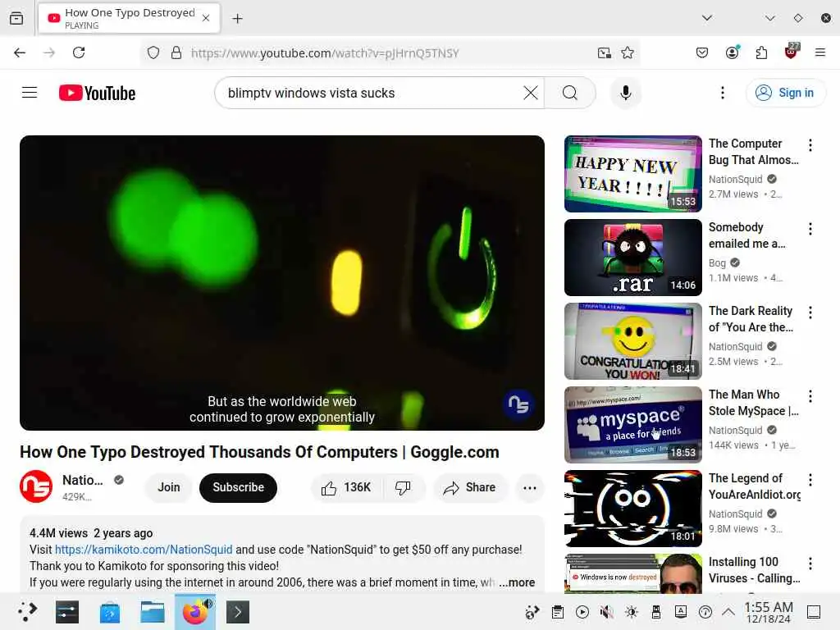840x630 pixels.
Task: Open .rar thumbnail video
Action: 632,257
